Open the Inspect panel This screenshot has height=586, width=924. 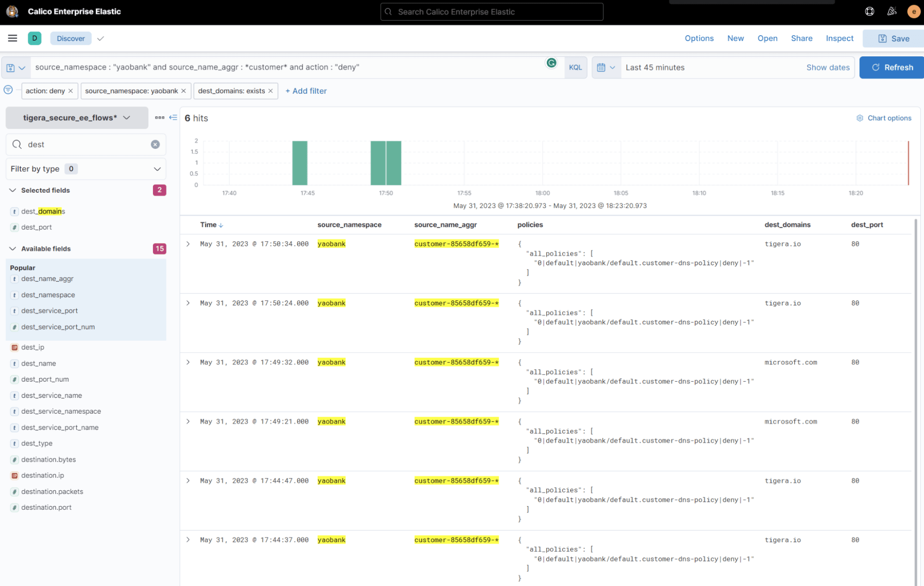839,38
